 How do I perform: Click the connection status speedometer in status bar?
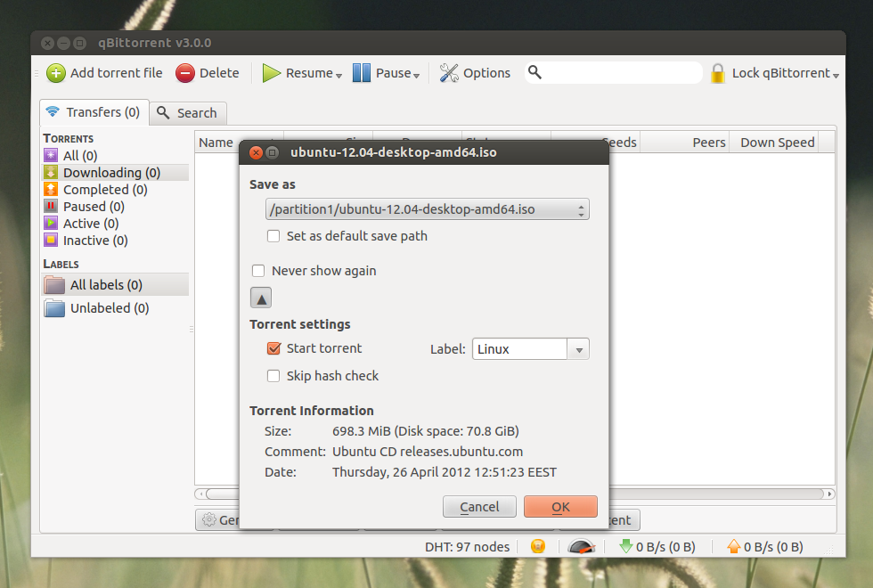[x=583, y=546]
